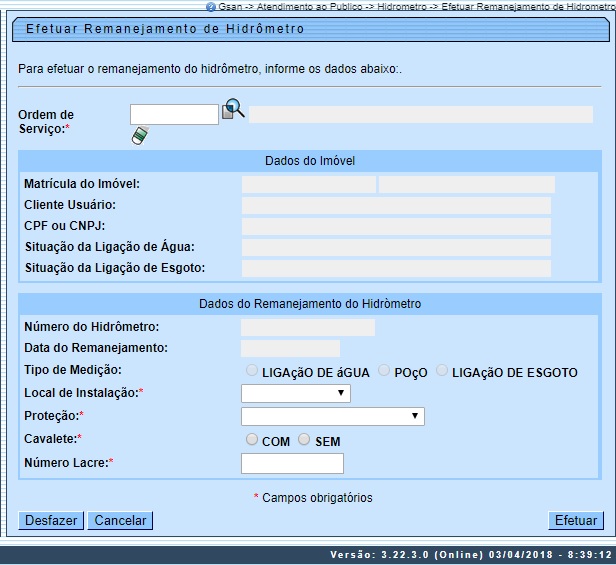This screenshot has width=616, height=565.
Task: Click the Ordem de Serviço search magnifier icon
Action: click(x=233, y=110)
